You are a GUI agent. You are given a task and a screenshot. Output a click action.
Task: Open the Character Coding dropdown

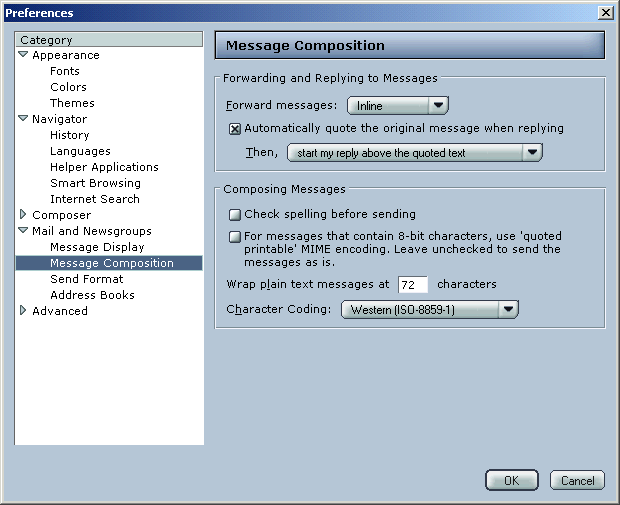click(x=430, y=309)
